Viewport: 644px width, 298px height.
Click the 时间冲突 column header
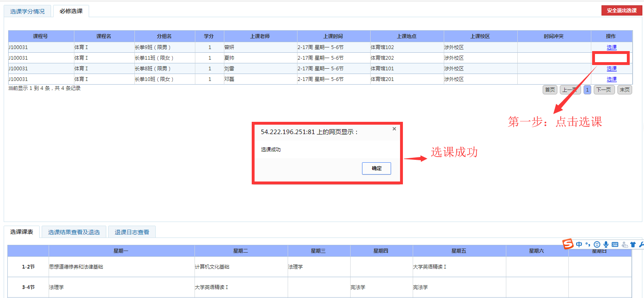[554, 36]
